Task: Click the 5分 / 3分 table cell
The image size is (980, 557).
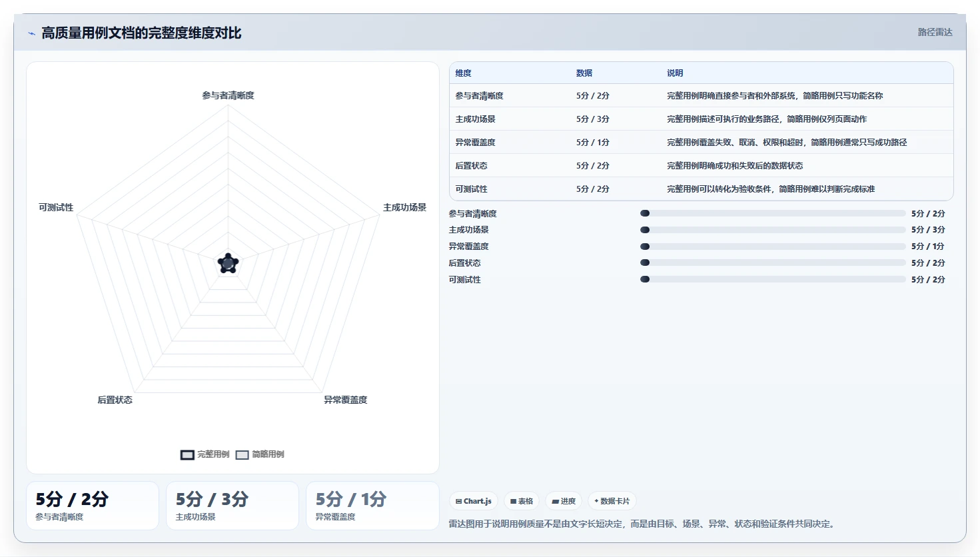Action: pos(593,119)
